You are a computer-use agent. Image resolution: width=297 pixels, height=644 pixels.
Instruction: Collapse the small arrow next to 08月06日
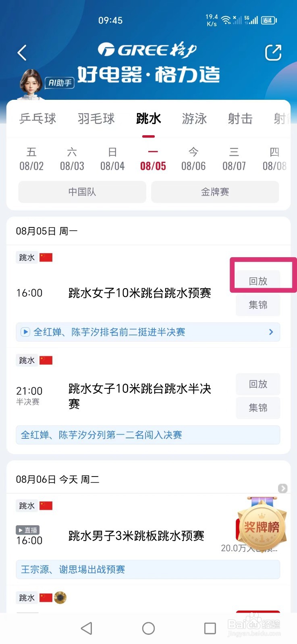click(282, 488)
